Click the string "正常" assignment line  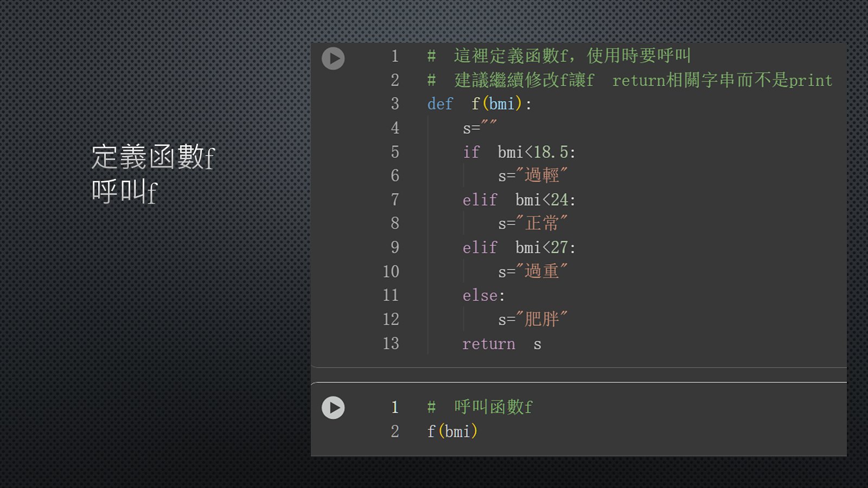coord(533,224)
